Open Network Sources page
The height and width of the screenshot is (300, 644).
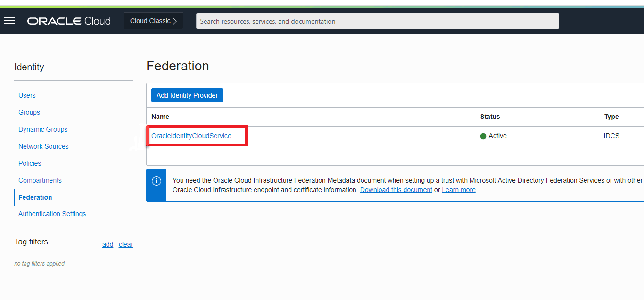point(43,146)
